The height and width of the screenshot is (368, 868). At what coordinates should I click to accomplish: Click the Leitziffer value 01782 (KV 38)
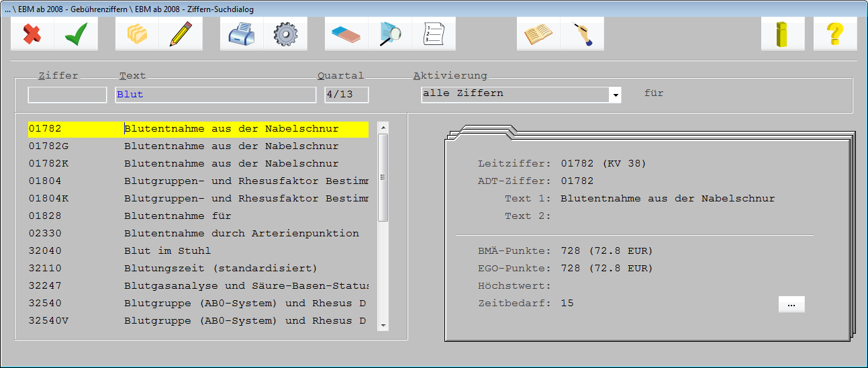click(604, 164)
